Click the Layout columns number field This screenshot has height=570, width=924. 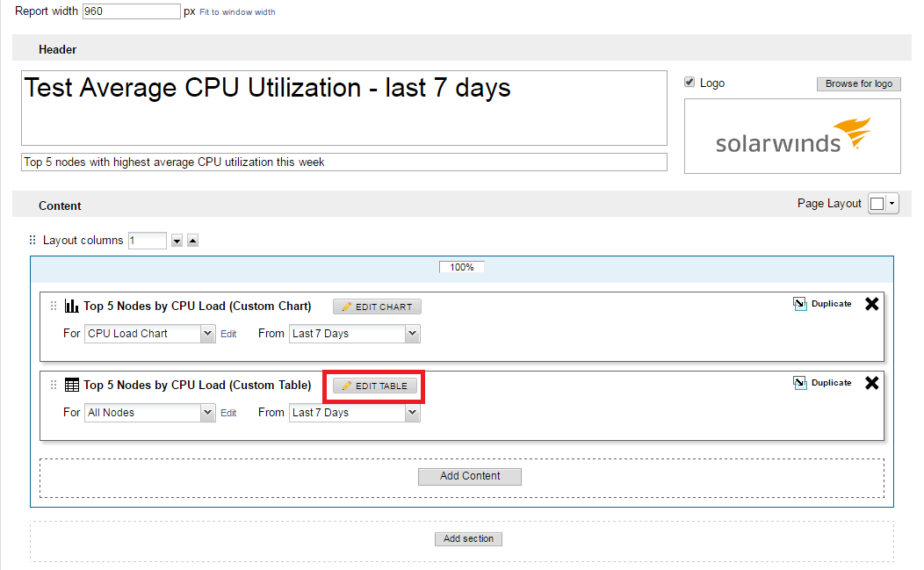(x=148, y=241)
